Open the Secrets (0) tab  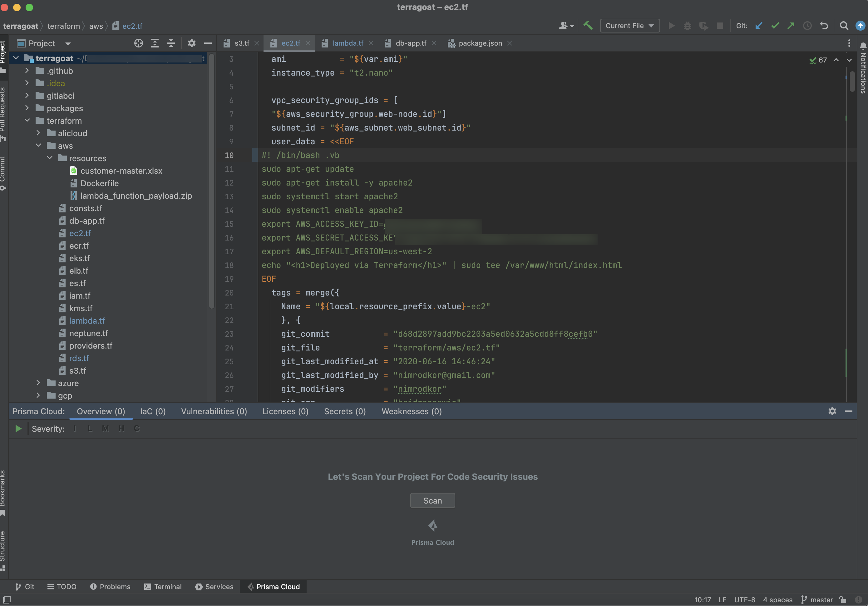pos(345,411)
